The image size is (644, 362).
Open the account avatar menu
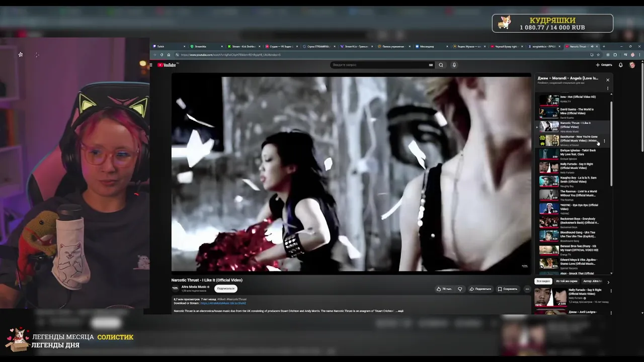click(632, 65)
